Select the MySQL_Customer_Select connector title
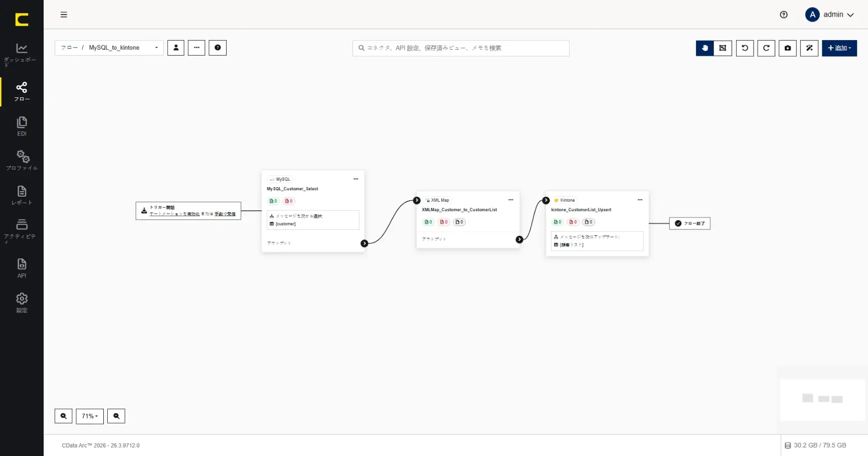Viewport: 868px width, 456px height. 292,189
